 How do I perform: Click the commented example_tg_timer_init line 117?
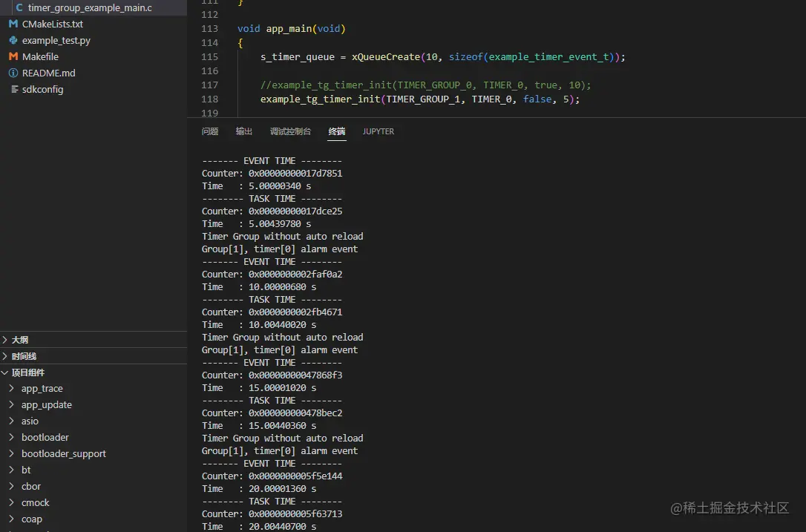pyautogui.click(x=425, y=85)
